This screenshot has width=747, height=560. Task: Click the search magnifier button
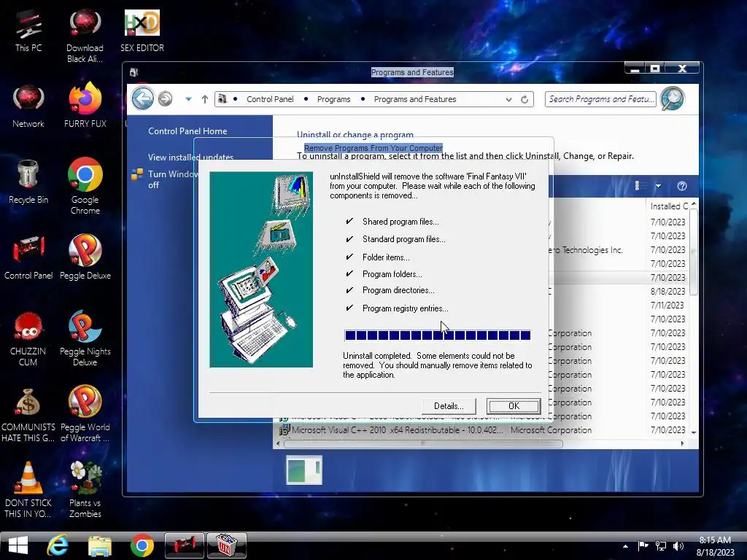coord(672,98)
